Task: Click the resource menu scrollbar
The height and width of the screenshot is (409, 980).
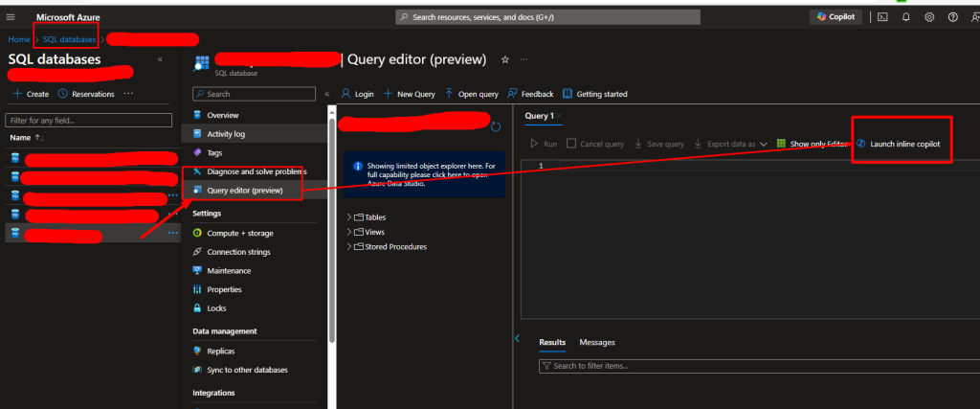Action: click(332, 232)
